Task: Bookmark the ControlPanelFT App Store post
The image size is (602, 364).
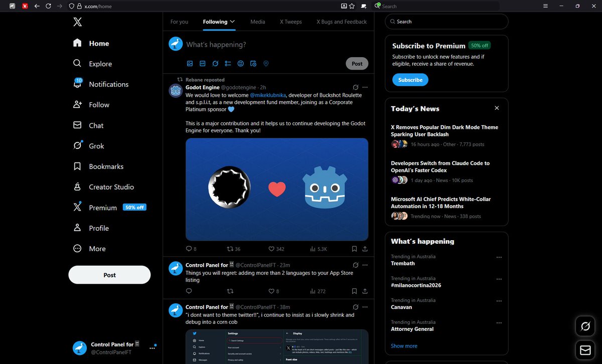Action: tap(354, 291)
